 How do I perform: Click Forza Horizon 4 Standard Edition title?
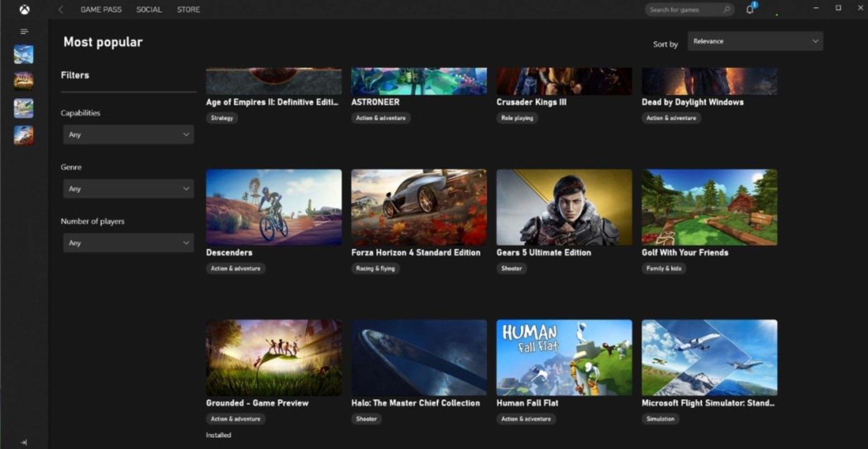click(416, 253)
